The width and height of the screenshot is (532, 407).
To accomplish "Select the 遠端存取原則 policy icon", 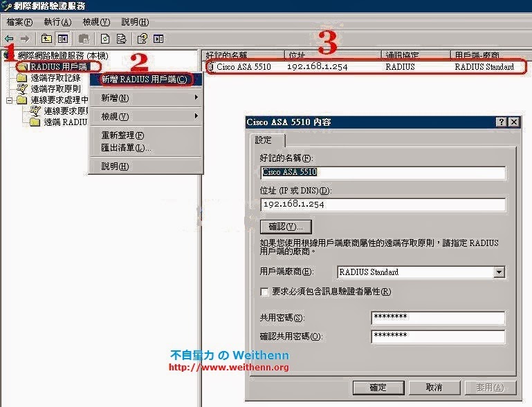I will tap(22, 88).
